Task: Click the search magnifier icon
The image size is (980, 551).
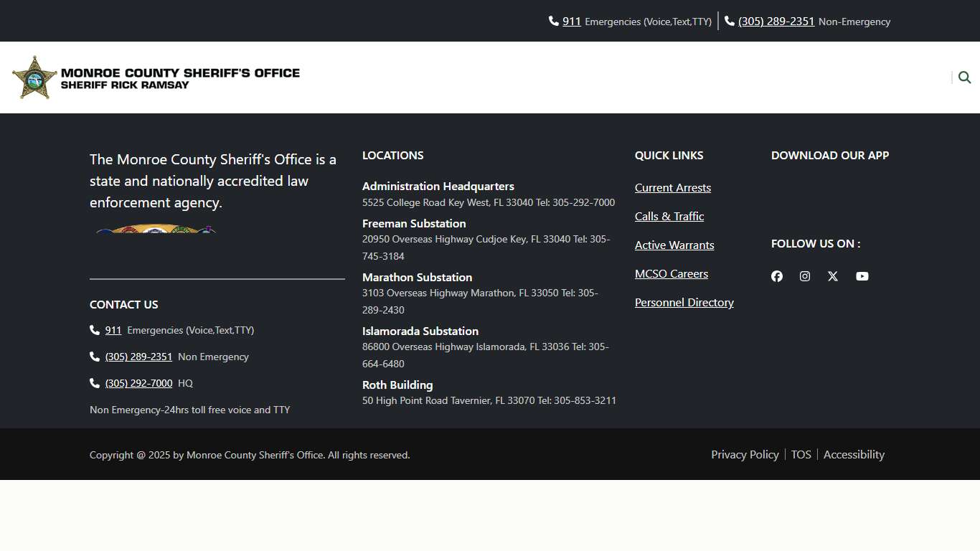Action: click(964, 77)
